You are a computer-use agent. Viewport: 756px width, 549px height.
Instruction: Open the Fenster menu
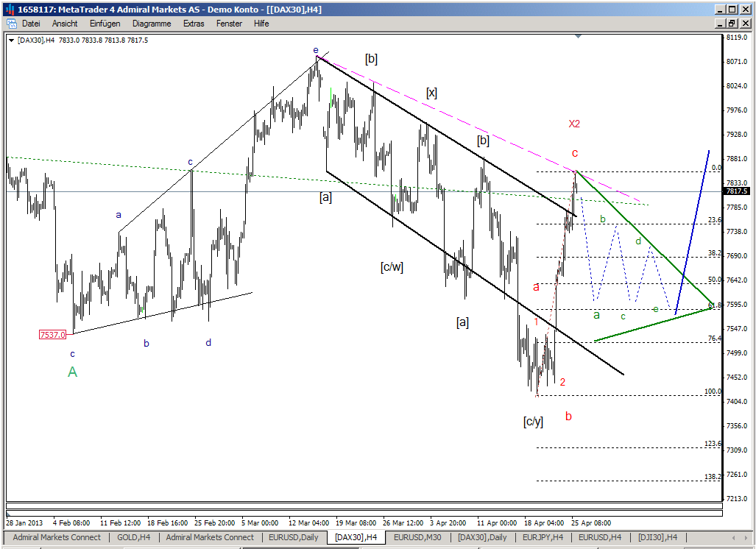point(228,24)
